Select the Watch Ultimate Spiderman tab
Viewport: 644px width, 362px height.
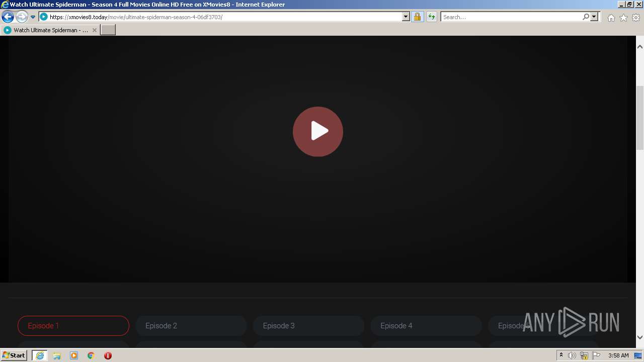click(x=50, y=30)
